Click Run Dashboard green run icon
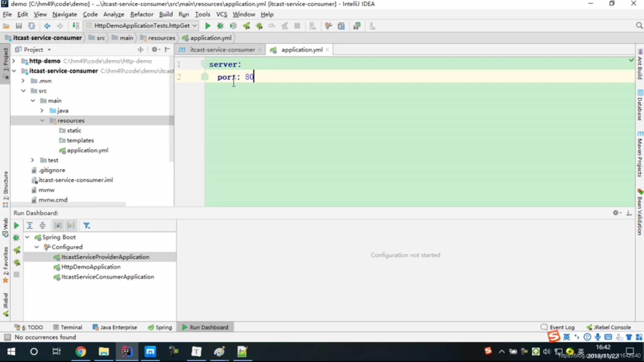The width and height of the screenshot is (644, 362). [x=16, y=226]
